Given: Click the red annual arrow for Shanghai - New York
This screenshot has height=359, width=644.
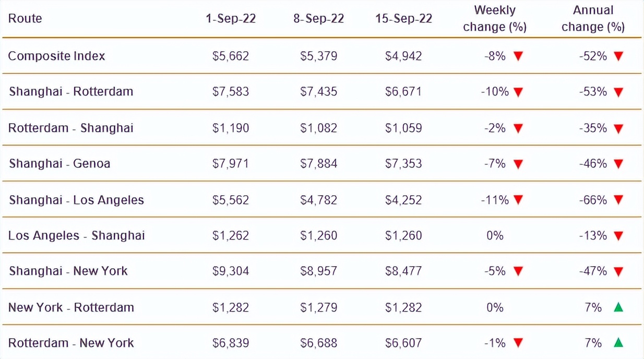Looking at the screenshot, I should pyautogui.click(x=618, y=271).
